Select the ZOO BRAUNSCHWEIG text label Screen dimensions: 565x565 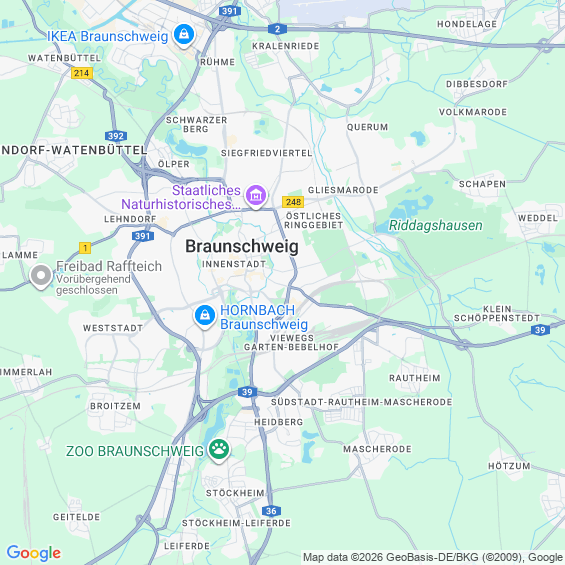pyautogui.click(x=135, y=451)
